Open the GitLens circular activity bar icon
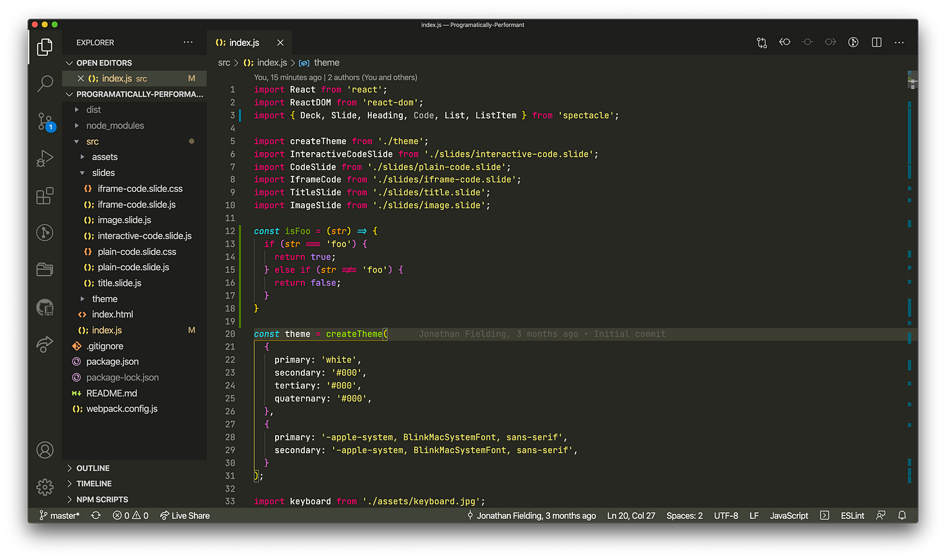This screenshot has width=946, height=560. pyautogui.click(x=45, y=233)
